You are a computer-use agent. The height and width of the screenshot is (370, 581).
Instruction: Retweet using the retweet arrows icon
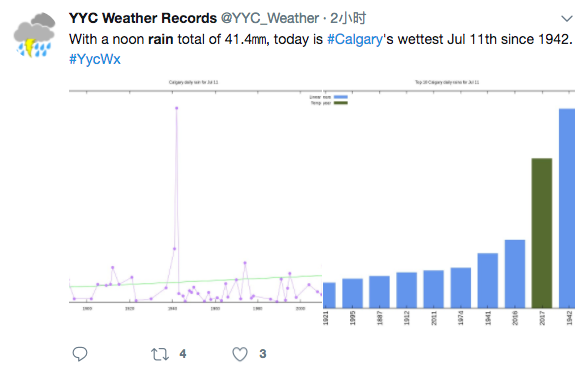[160, 354]
